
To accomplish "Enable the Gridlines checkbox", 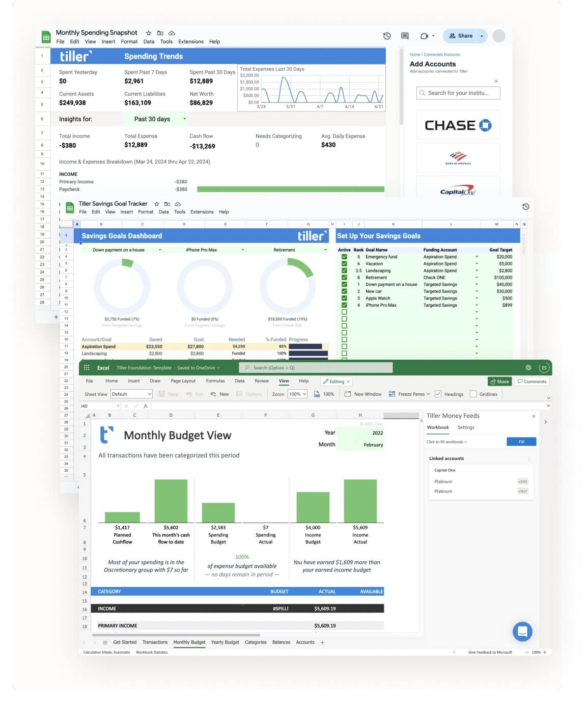I will pos(473,394).
